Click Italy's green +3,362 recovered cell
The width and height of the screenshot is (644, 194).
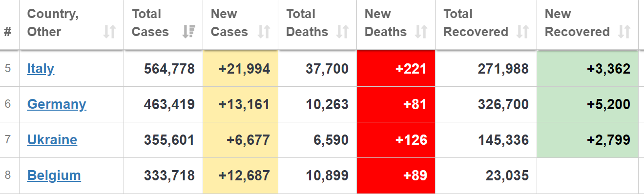pos(587,69)
